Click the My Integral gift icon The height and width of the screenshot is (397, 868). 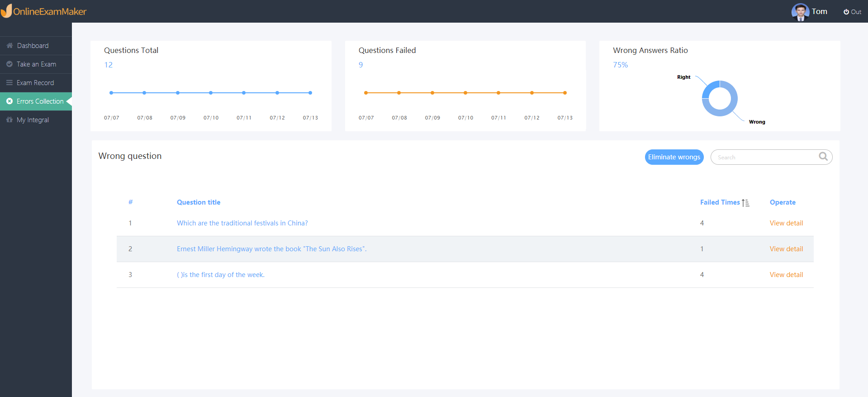pyautogui.click(x=9, y=120)
